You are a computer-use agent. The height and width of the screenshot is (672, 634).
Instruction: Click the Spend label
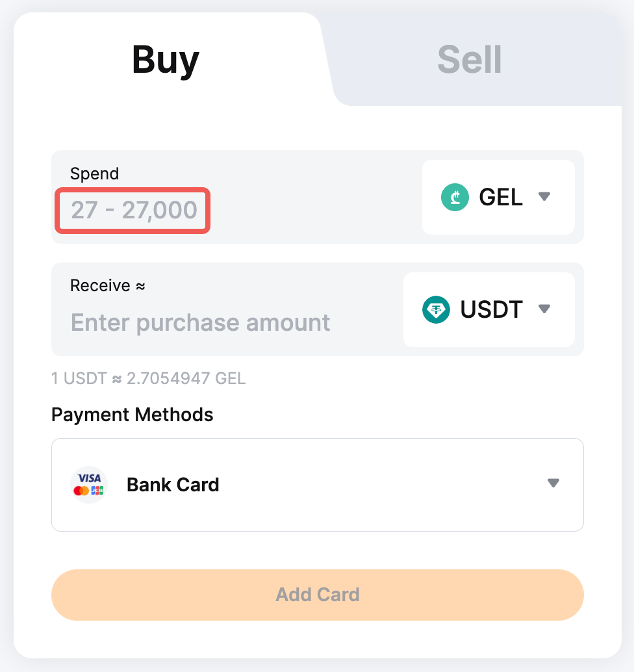[94, 174]
